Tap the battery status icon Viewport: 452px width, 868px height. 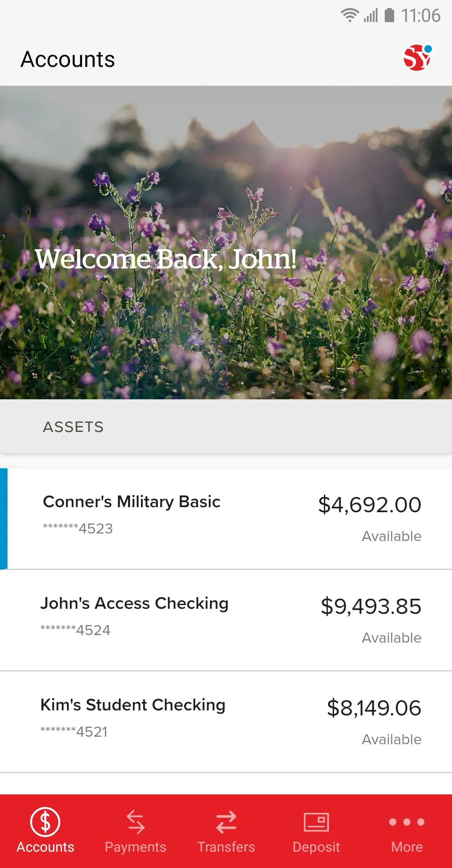389,15
